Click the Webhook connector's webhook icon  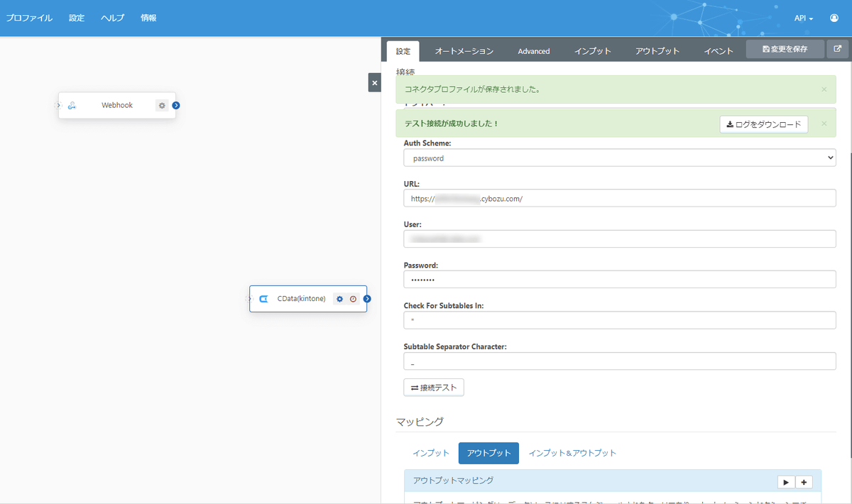pyautogui.click(x=72, y=106)
